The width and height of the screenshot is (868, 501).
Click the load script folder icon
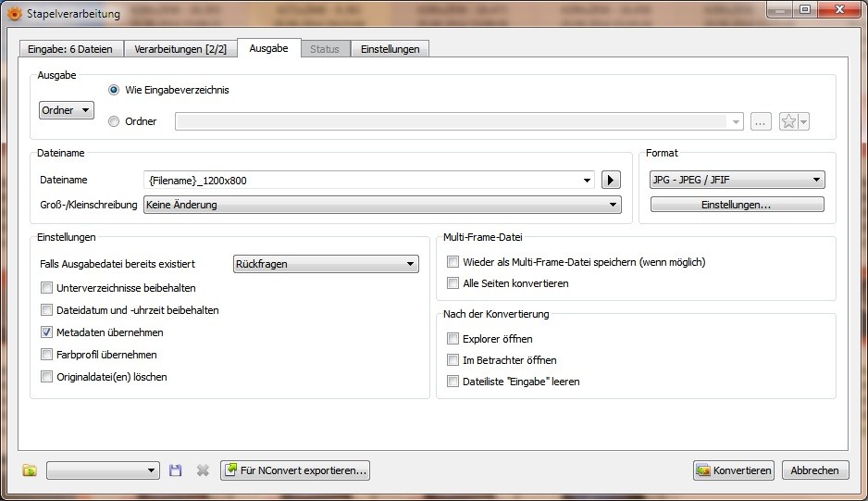coord(30,470)
